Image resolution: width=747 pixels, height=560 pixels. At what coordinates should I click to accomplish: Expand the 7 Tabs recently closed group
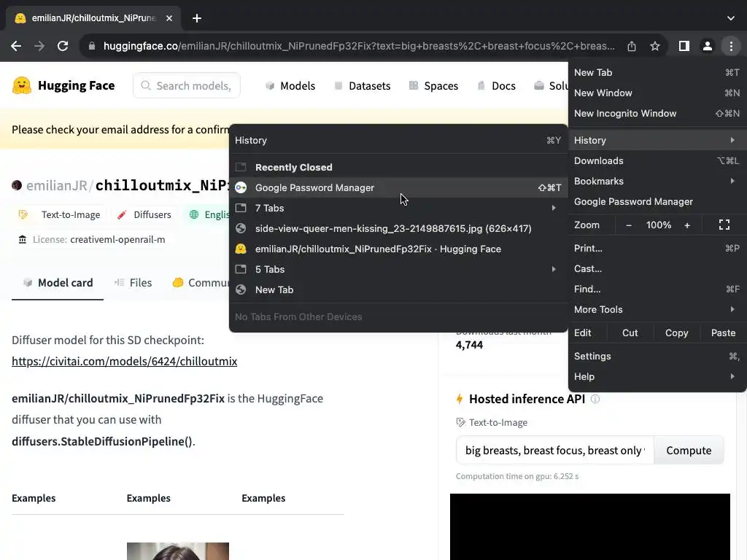tap(398, 208)
